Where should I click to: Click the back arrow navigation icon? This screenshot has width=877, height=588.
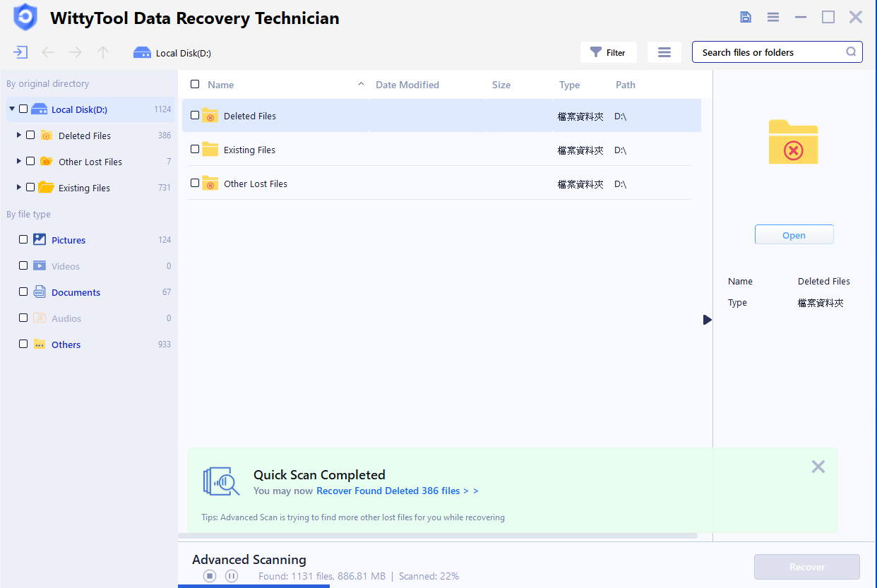48,52
